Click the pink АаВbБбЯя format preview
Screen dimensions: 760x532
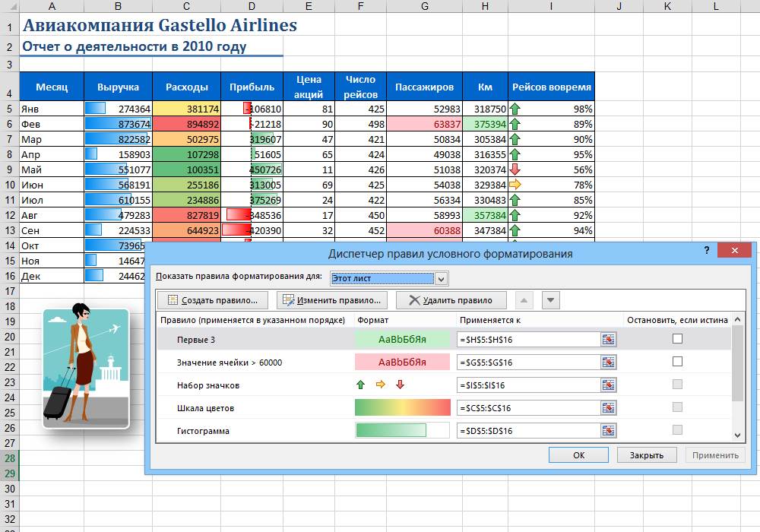point(402,363)
